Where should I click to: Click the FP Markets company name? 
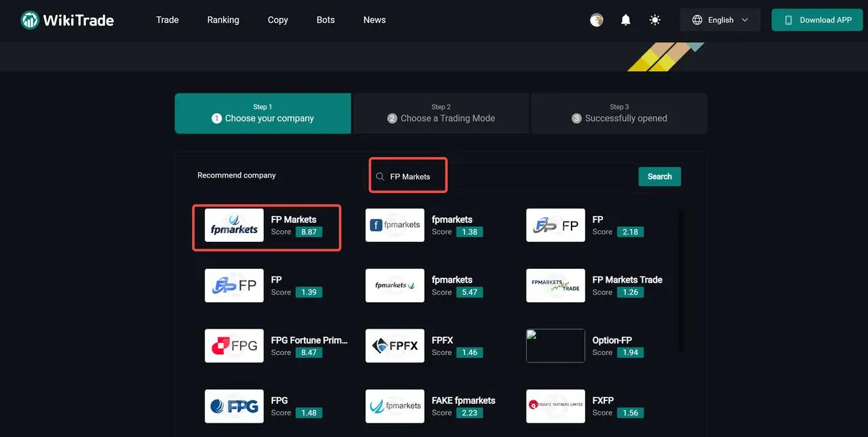(294, 220)
